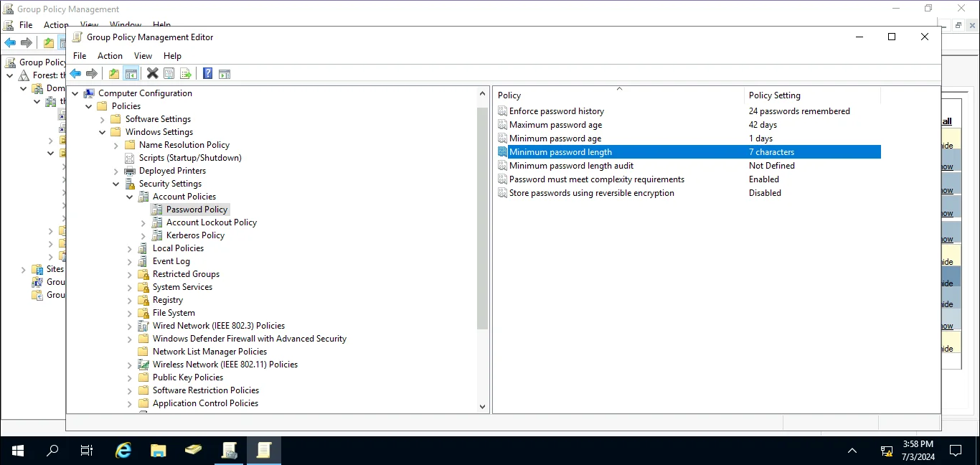Click the Maximum password age policy icon
The width and height of the screenshot is (980, 465).
[503, 125]
